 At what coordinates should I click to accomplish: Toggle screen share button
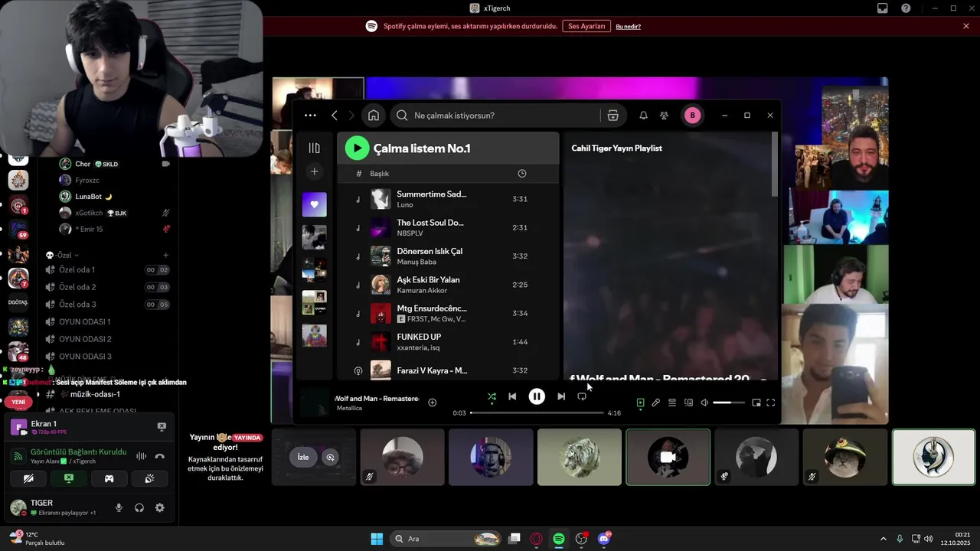tap(69, 478)
